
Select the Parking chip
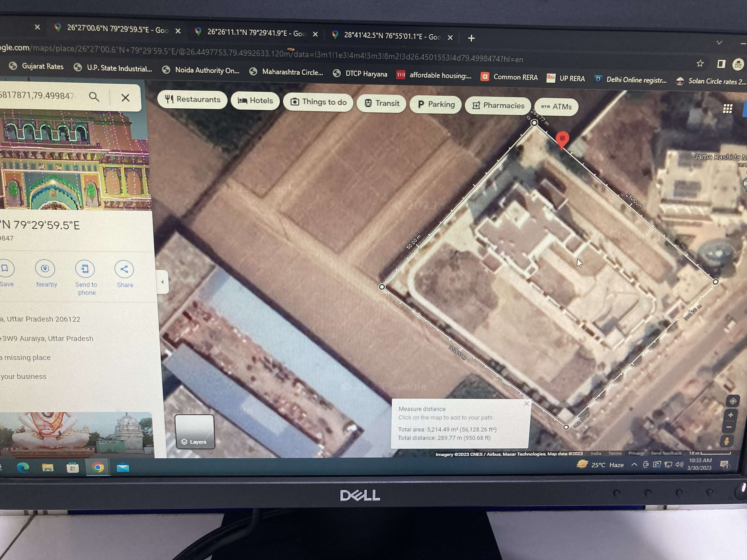pos(436,104)
